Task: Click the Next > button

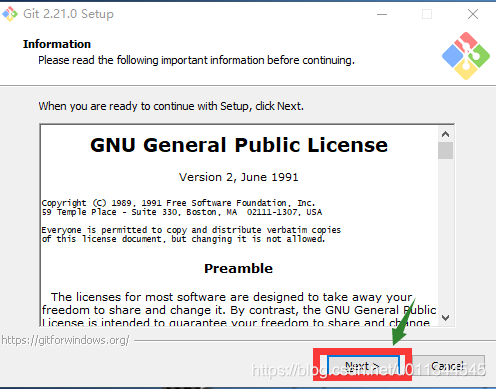Action: click(x=363, y=366)
